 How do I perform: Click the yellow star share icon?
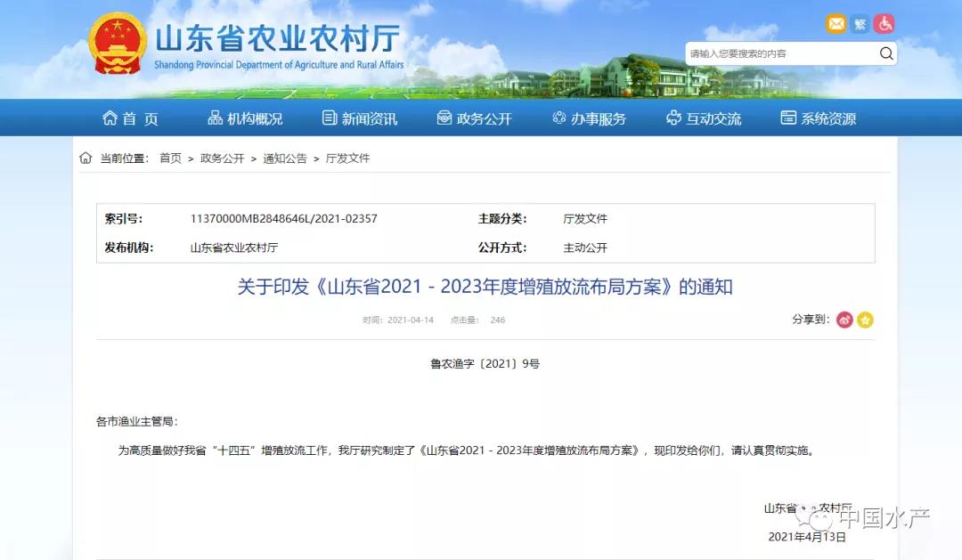865,320
